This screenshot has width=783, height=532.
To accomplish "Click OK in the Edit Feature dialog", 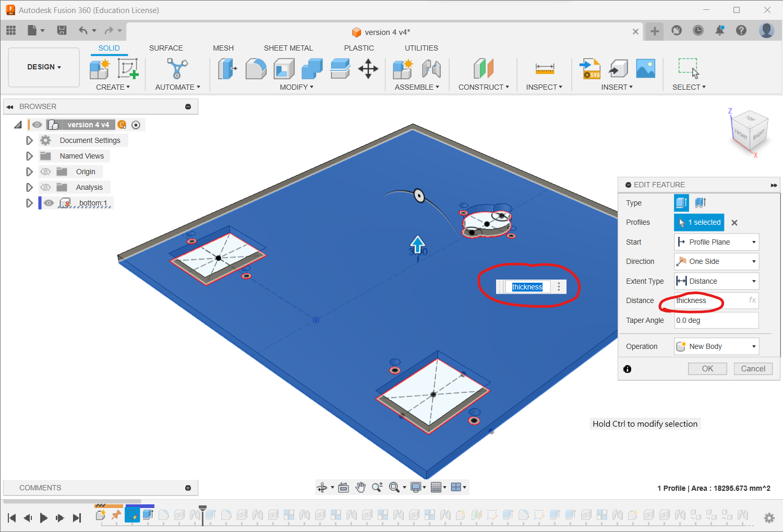I will point(707,369).
